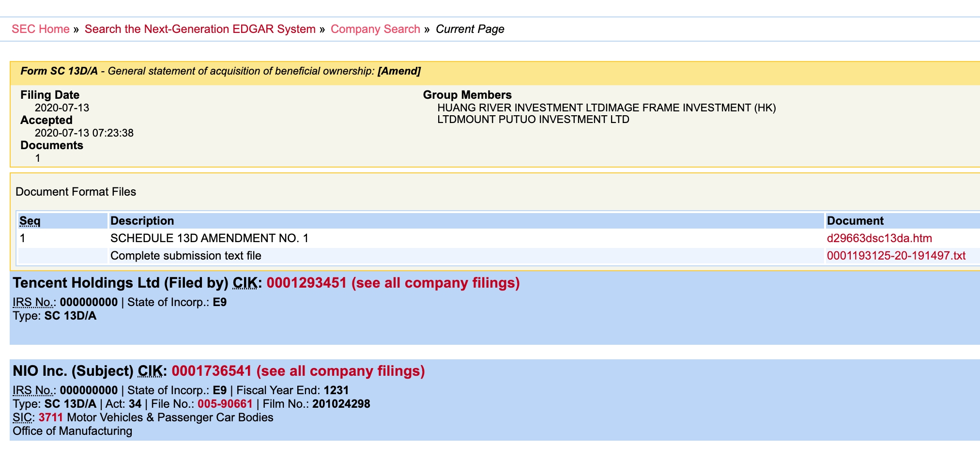Click the Fiscal Year End value 1231

(x=337, y=390)
